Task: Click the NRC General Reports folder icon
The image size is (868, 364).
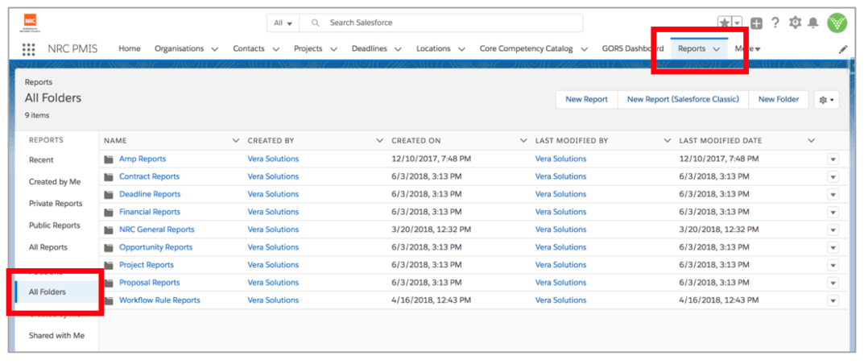Action: [109, 230]
